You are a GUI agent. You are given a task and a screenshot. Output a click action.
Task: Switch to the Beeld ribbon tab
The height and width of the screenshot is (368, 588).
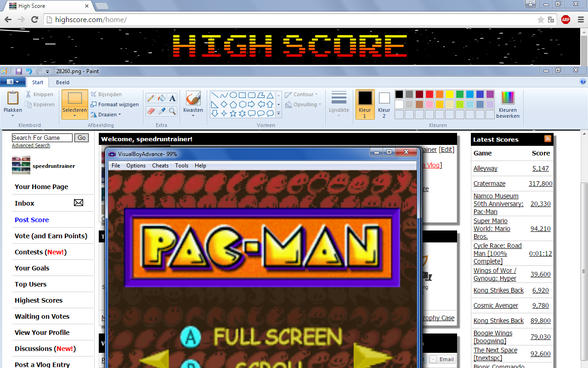pyautogui.click(x=62, y=82)
